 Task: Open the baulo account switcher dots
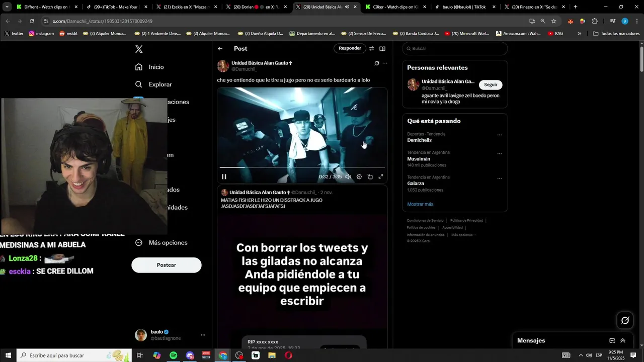pos(203,335)
